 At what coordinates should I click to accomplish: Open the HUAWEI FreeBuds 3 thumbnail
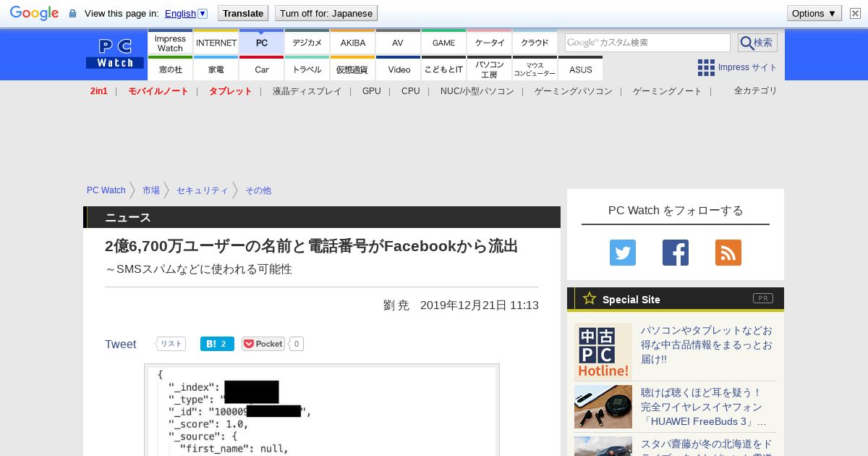pos(603,407)
